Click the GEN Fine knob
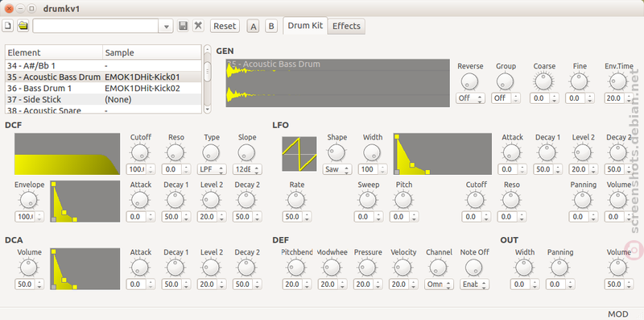 579,82
